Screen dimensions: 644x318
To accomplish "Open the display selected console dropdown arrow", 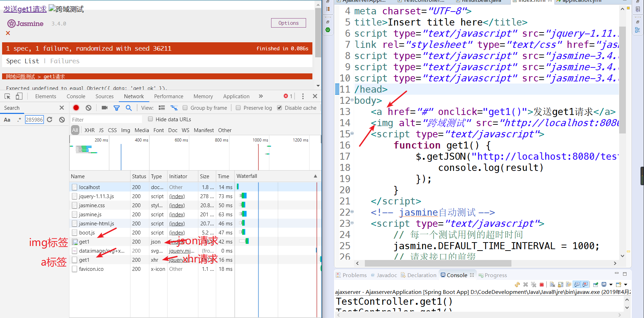I will click(x=611, y=285).
